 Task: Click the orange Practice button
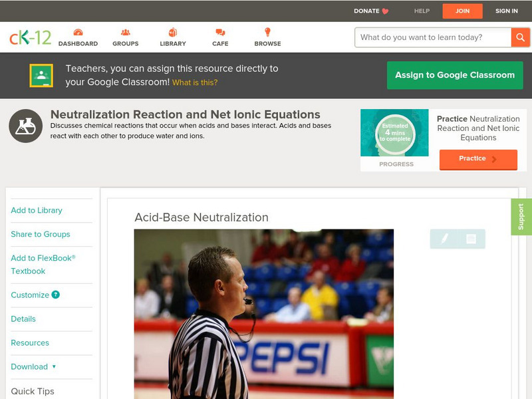click(x=478, y=159)
